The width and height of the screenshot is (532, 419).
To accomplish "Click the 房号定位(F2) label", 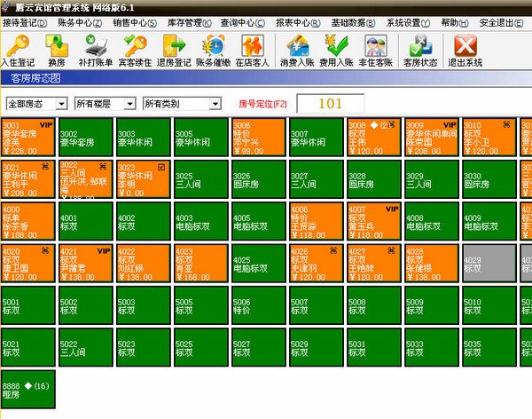I will [x=262, y=104].
